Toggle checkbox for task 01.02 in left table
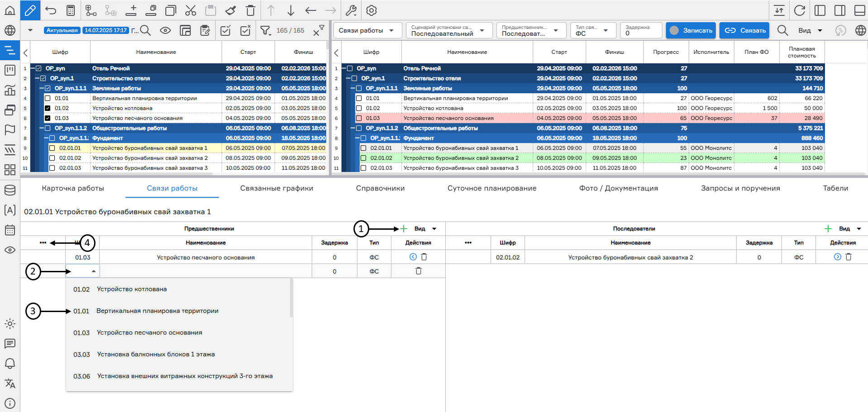Viewport: 868px width, 412px height. [48, 109]
